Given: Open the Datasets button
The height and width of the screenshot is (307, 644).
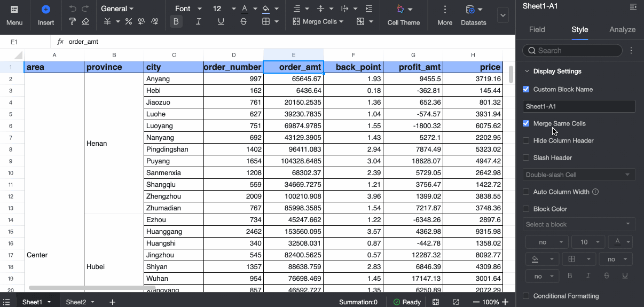Looking at the screenshot, I should [x=473, y=15].
